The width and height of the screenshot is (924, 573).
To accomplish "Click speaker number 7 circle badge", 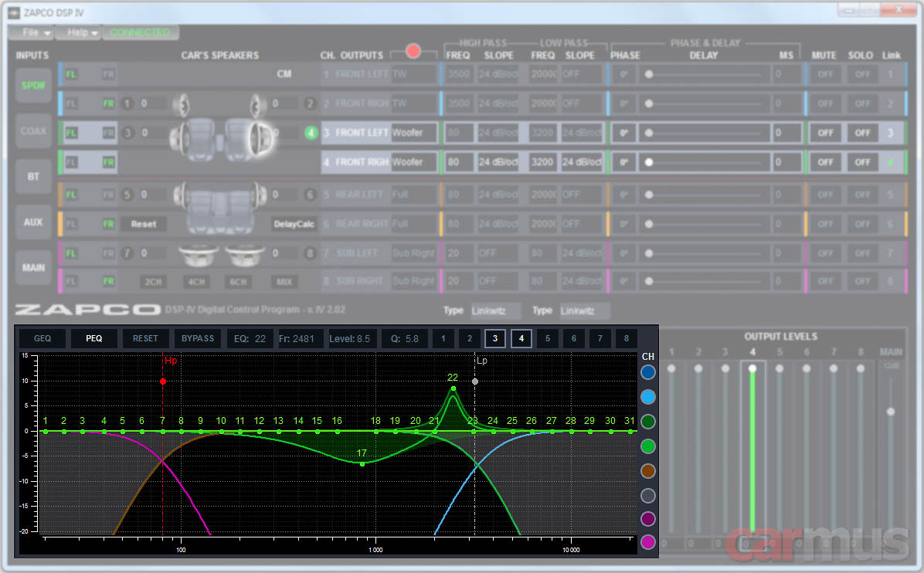I will click(127, 253).
